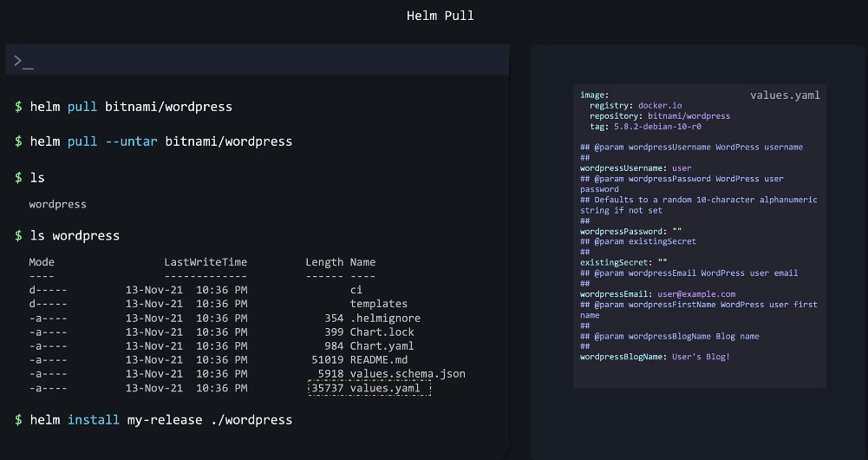The width and height of the screenshot is (868, 460).
Task: Click 'wordpressUsername: user' line
Action: (636, 168)
